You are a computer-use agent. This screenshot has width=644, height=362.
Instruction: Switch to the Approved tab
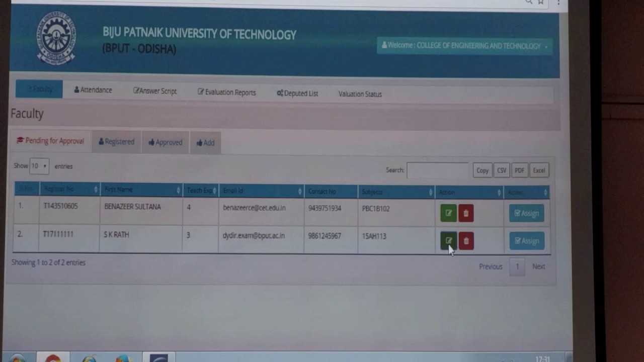tap(165, 142)
